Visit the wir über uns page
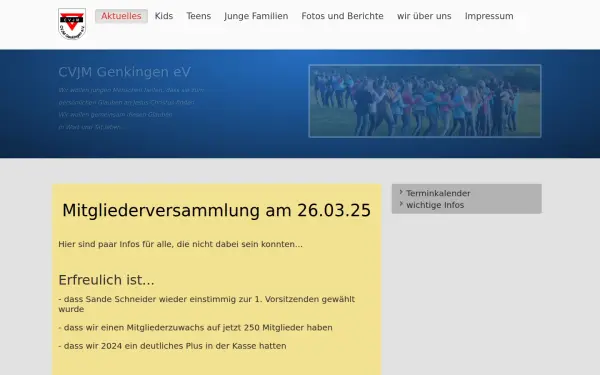The width and height of the screenshot is (600, 375). click(424, 16)
